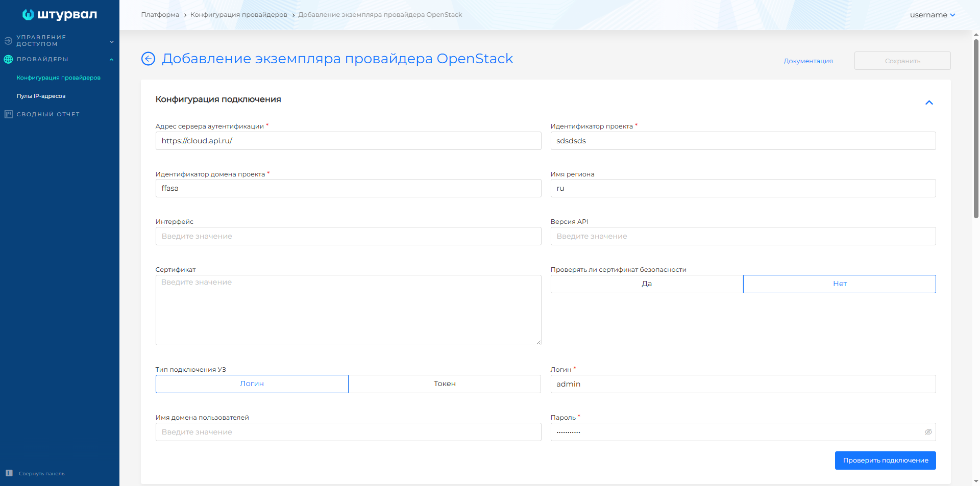Open Пулы IP-адресов from sidebar

pos(41,95)
